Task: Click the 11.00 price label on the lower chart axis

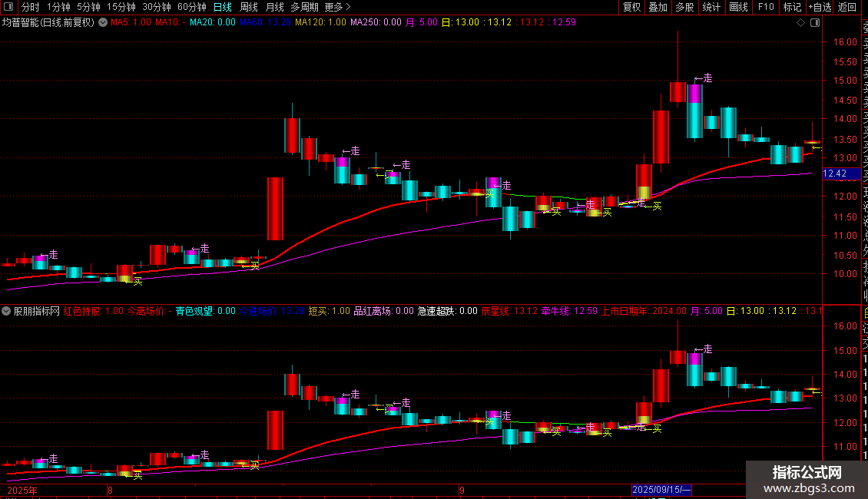Action: pos(845,447)
